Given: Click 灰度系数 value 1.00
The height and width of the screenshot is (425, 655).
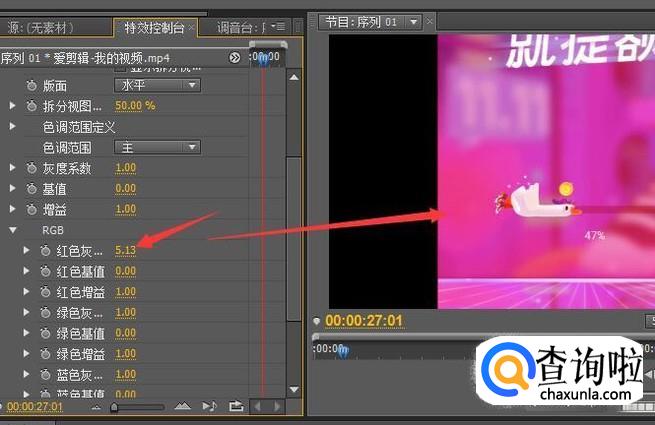Looking at the screenshot, I should pos(126,168).
